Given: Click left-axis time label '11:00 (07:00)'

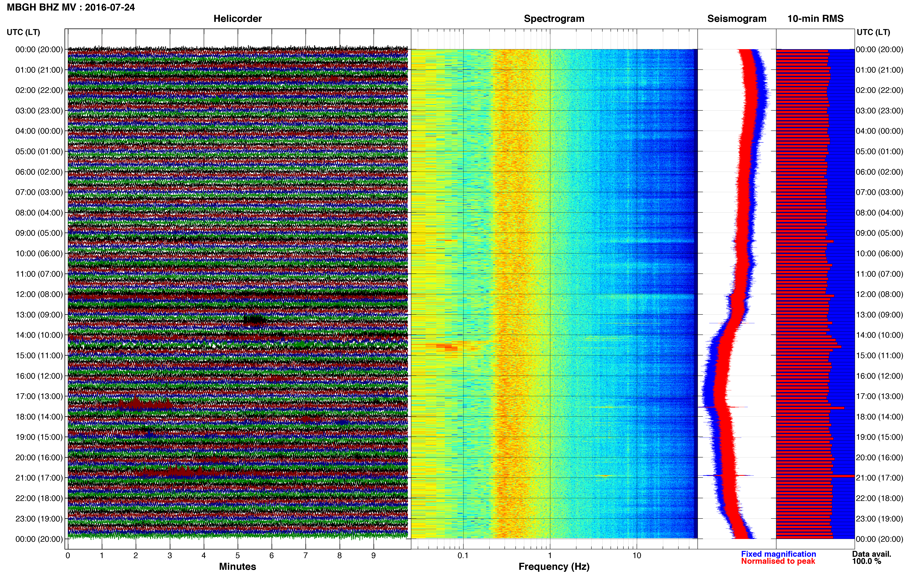Looking at the screenshot, I should tap(39, 274).
